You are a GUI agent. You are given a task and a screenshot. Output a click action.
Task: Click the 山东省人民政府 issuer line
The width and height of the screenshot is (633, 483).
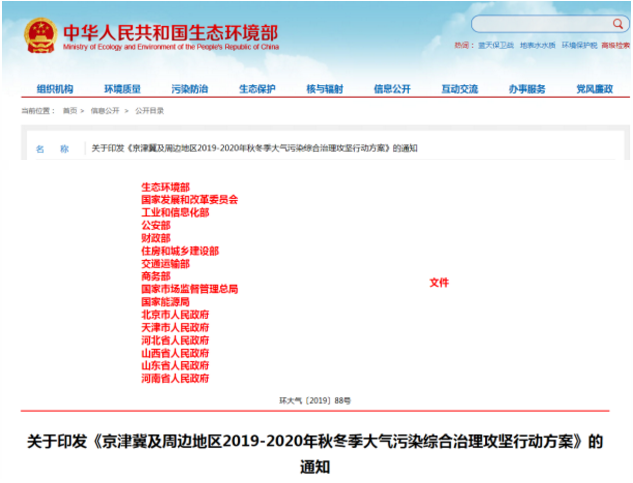[175, 365]
